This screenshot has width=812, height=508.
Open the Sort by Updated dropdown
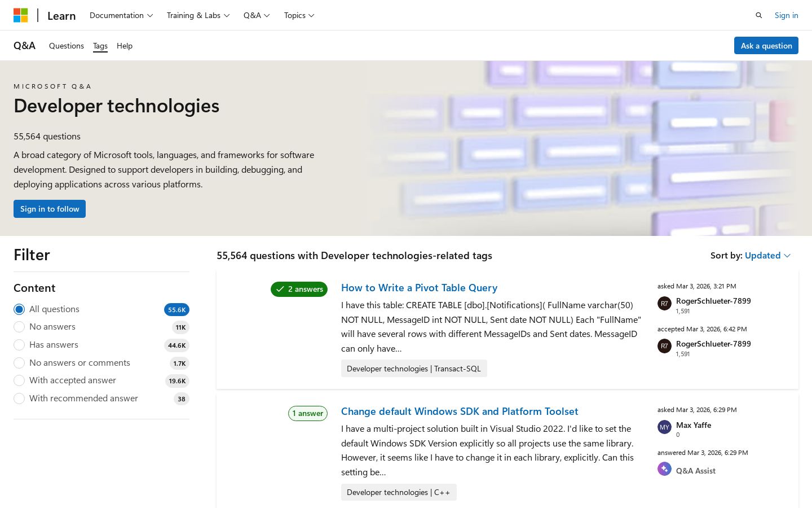(x=767, y=256)
